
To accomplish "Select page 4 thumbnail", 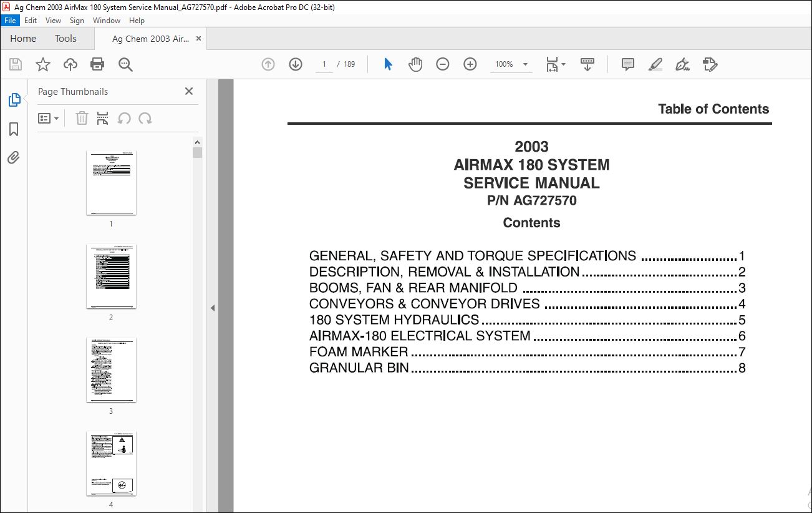I will 111,464.
